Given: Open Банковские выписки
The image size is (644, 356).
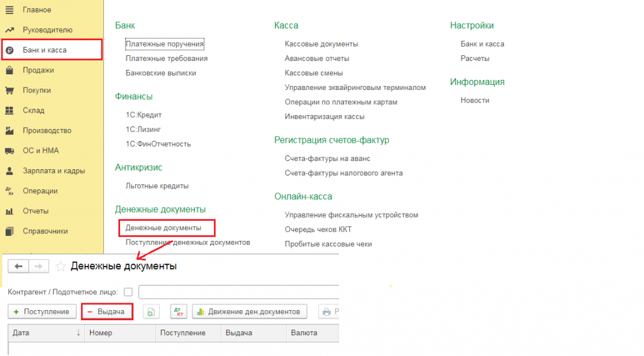Looking at the screenshot, I should click(x=161, y=73).
